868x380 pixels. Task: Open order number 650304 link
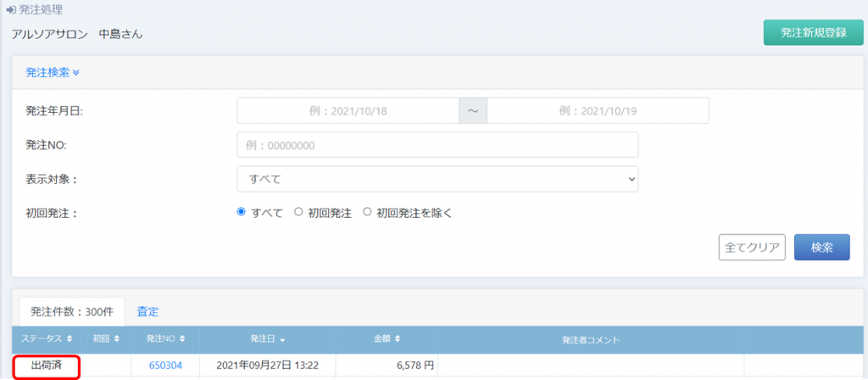pos(165,366)
